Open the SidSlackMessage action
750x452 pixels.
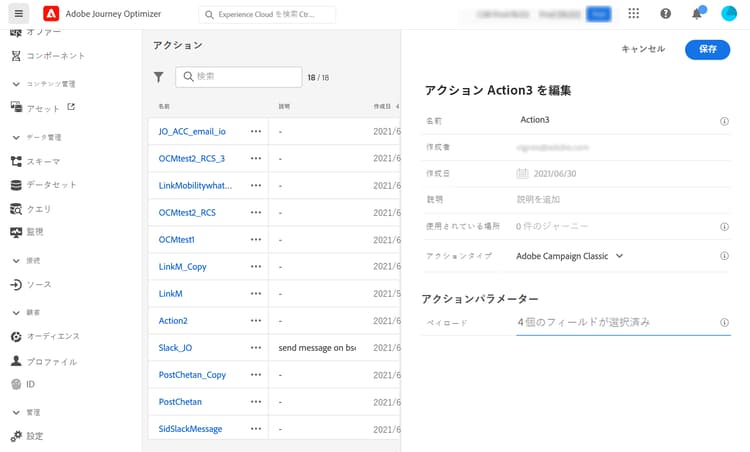click(x=190, y=429)
